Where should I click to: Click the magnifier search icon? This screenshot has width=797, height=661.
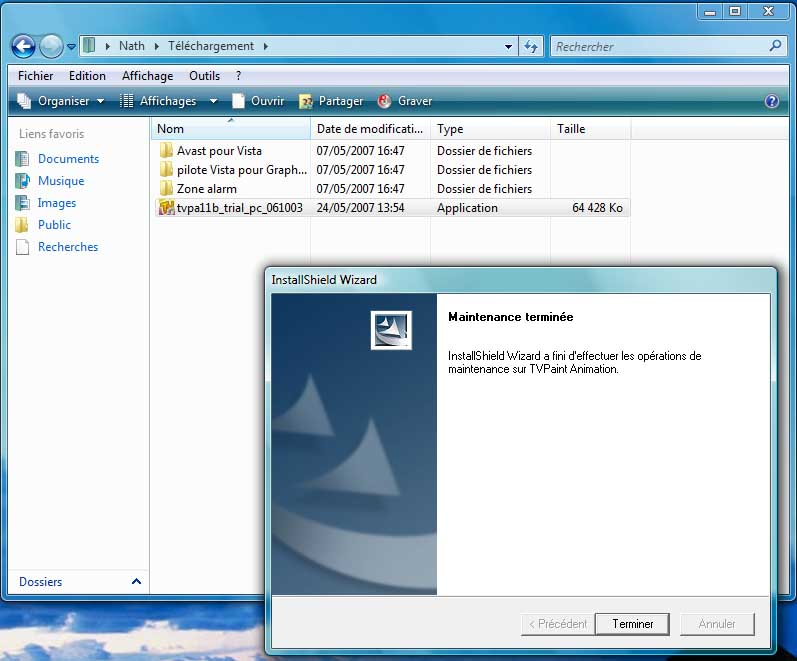click(775, 46)
